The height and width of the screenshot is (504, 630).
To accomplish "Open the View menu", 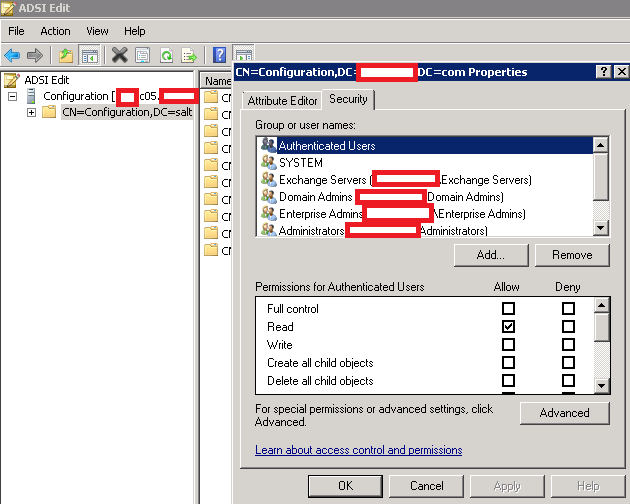I will coord(97,31).
